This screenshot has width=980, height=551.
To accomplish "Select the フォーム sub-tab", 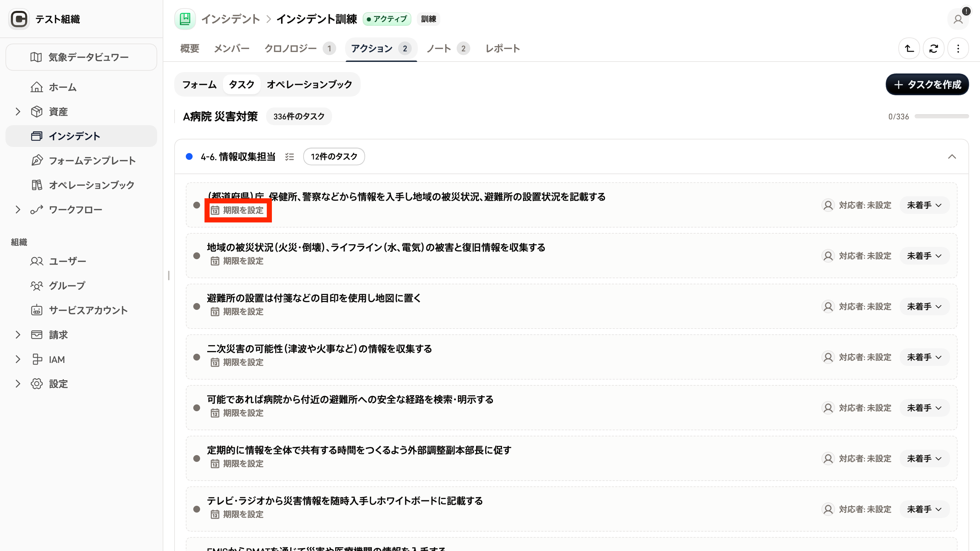I will pyautogui.click(x=199, y=84).
